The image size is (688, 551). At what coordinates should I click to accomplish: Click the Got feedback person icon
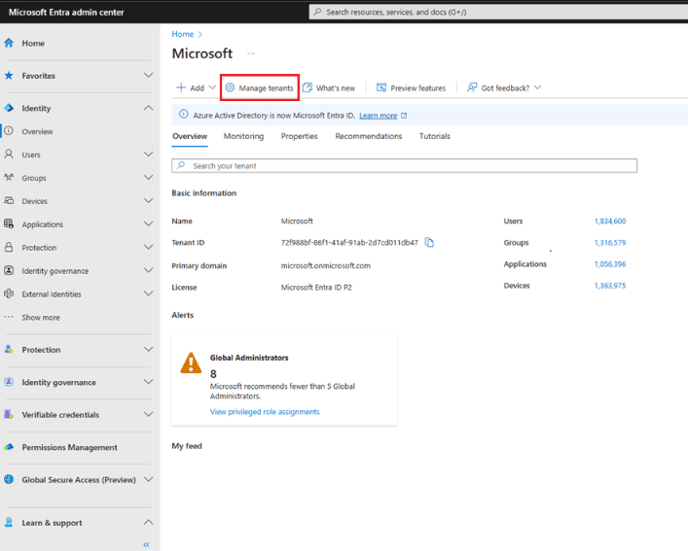472,88
